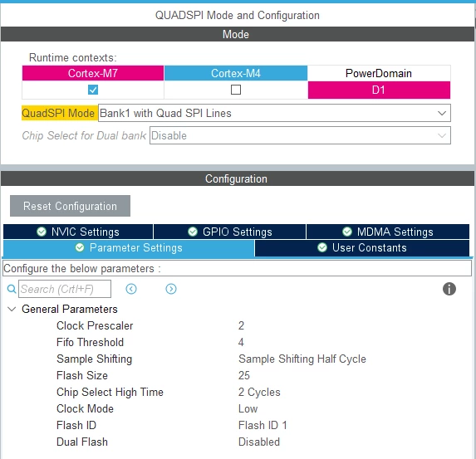Click the Flash ID parameter label
The height and width of the screenshot is (459, 476).
click(x=76, y=425)
